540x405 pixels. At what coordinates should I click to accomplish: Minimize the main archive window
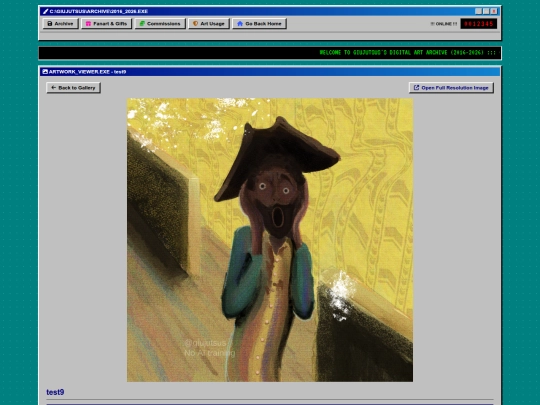click(478, 11)
